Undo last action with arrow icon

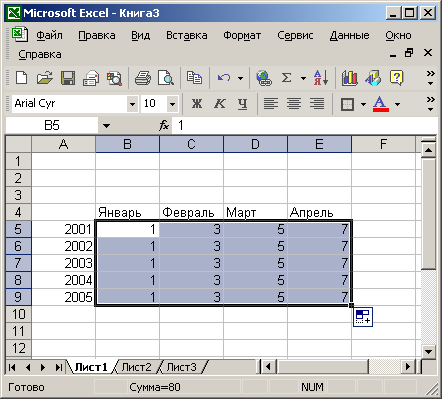pyautogui.click(x=224, y=78)
